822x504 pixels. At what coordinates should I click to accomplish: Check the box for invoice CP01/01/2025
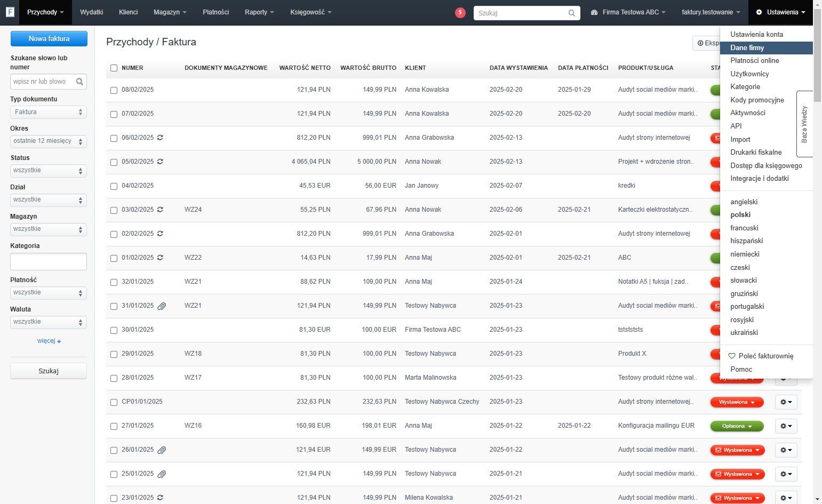[114, 402]
